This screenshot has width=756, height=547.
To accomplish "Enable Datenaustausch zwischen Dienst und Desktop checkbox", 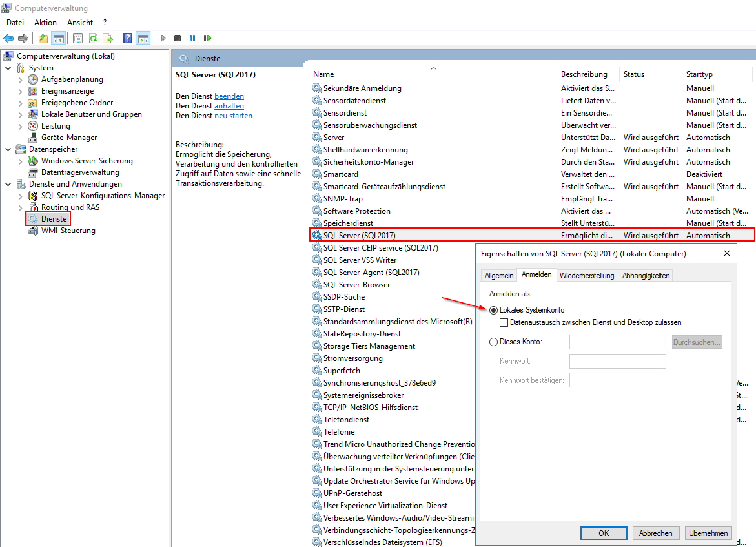I will (504, 322).
